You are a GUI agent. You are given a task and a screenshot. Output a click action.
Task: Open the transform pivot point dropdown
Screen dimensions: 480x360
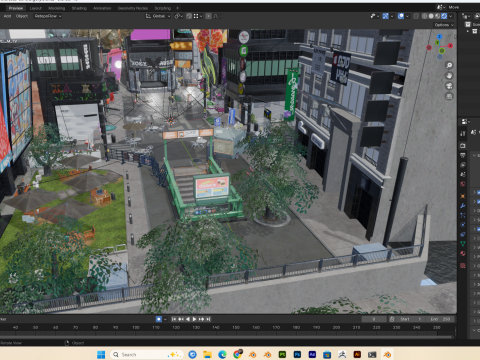(x=179, y=16)
